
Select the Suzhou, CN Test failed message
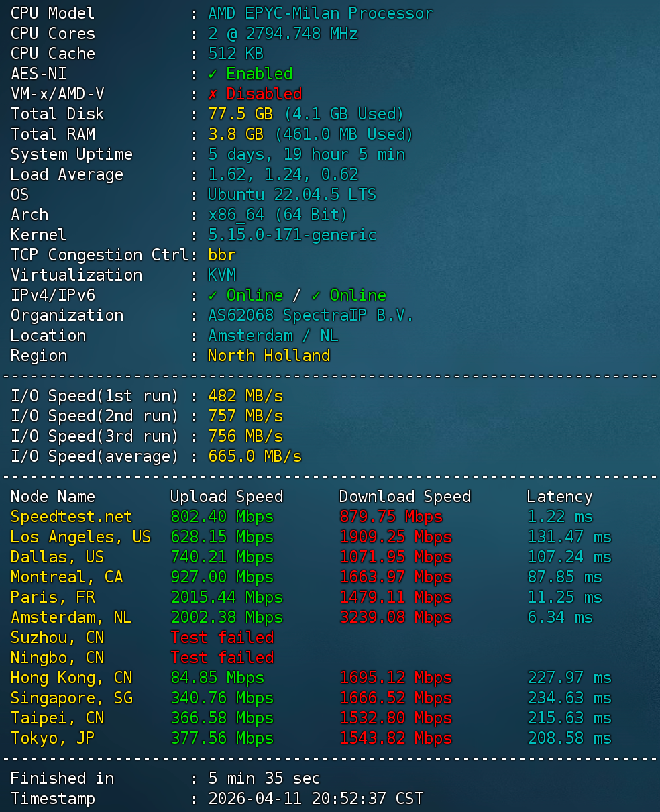[x=222, y=638]
